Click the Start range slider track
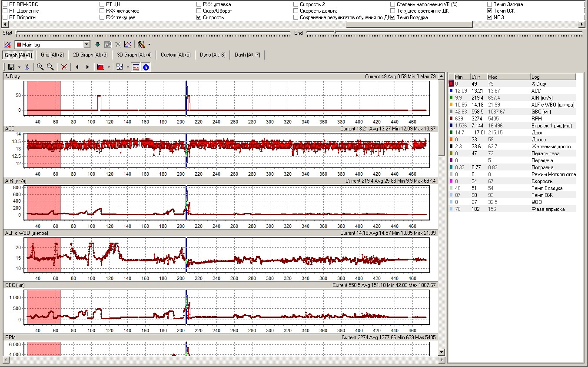588x367 pixels. 152,33
